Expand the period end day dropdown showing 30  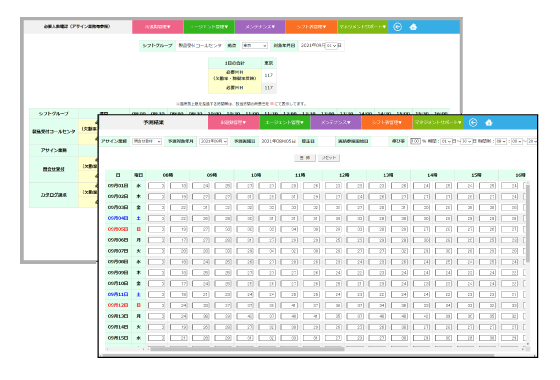[467, 141]
